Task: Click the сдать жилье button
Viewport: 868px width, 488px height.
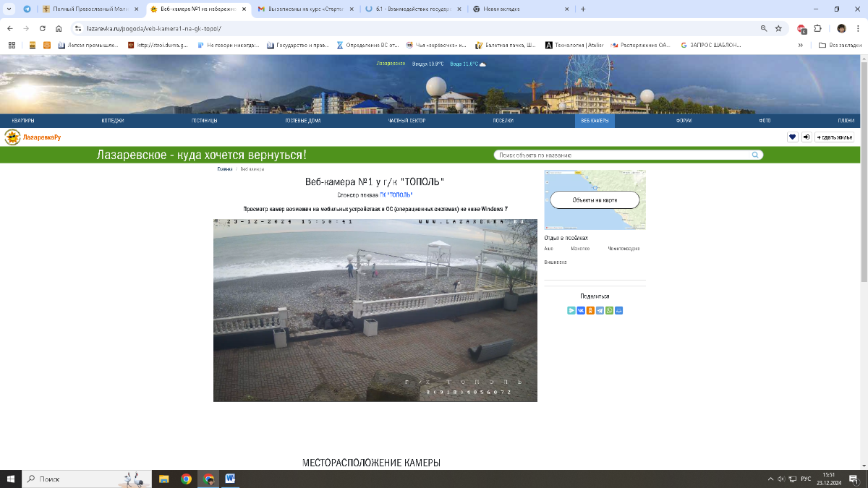Action: (x=834, y=137)
